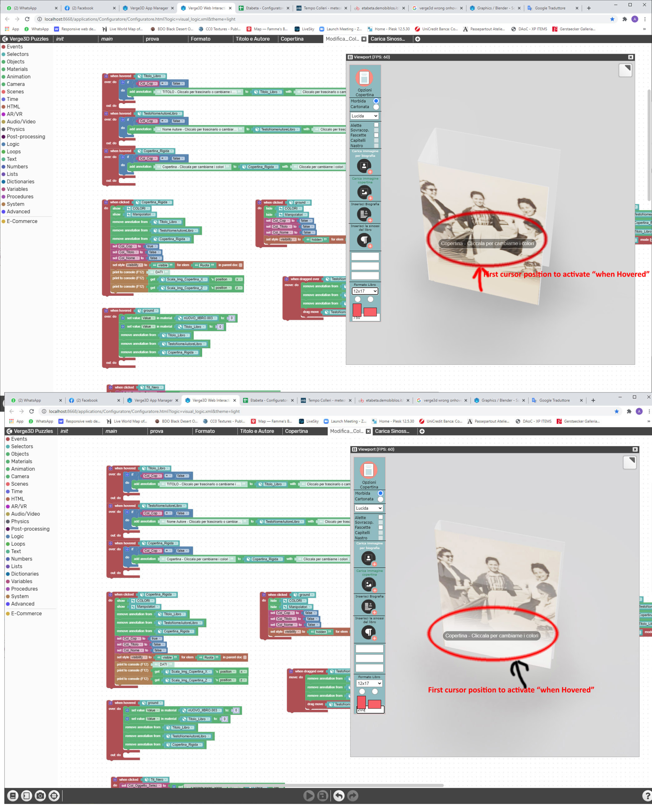Select the Cartonata radio button in the upper viewport
The height and width of the screenshot is (812, 652).
tap(376, 107)
